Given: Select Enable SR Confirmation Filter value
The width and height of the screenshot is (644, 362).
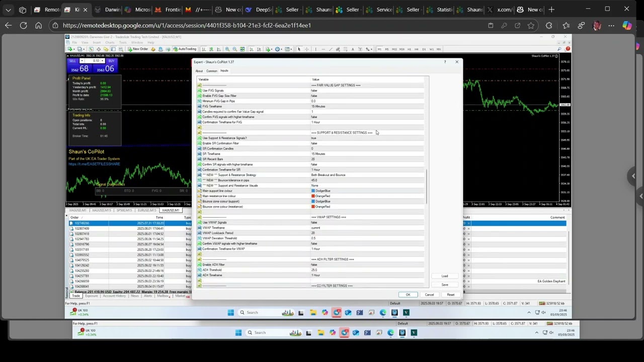Looking at the screenshot, I should [x=314, y=143].
